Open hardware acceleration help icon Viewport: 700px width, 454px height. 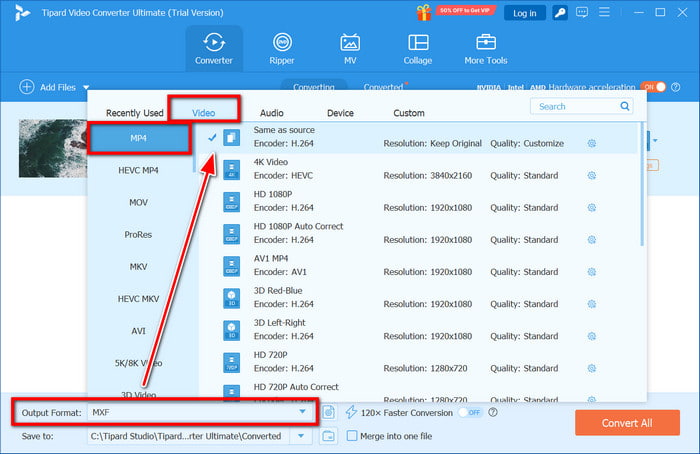click(x=676, y=87)
